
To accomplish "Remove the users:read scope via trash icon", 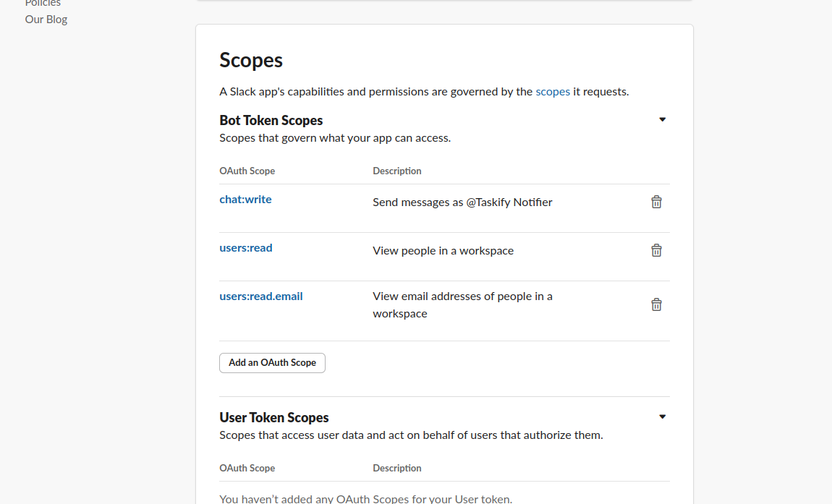I will point(656,251).
